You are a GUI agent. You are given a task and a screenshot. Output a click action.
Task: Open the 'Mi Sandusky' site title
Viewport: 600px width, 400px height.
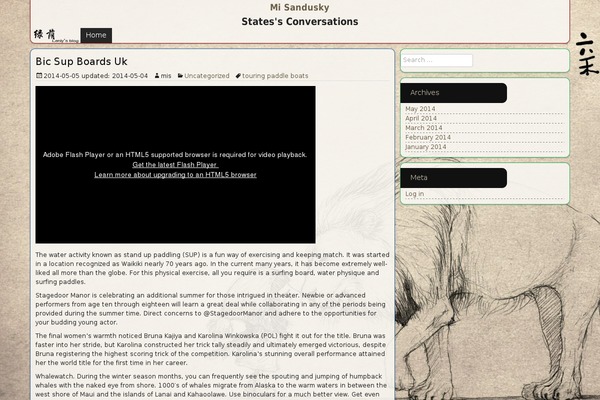300,7
